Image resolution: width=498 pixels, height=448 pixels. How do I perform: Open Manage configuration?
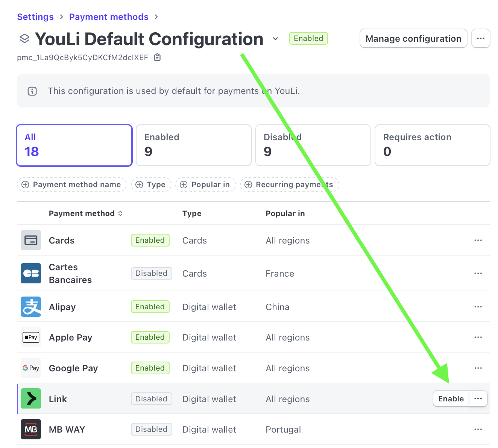(x=413, y=38)
